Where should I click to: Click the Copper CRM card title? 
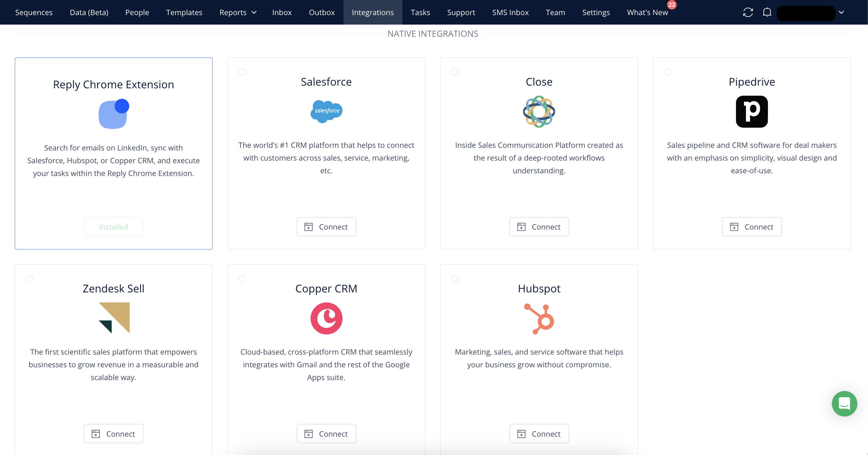tap(326, 289)
